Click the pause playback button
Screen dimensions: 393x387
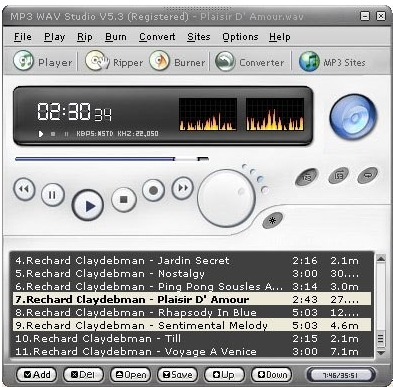(x=52, y=194)
